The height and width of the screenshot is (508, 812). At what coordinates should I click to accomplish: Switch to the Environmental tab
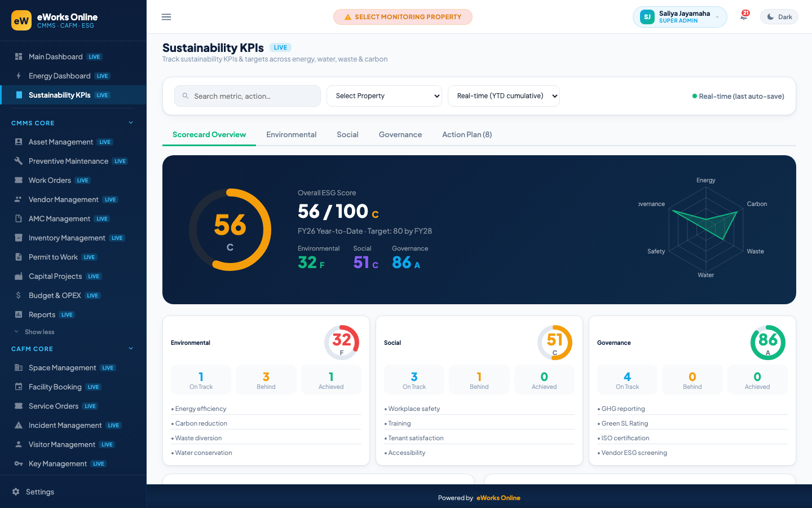click(x=292, y=134)
